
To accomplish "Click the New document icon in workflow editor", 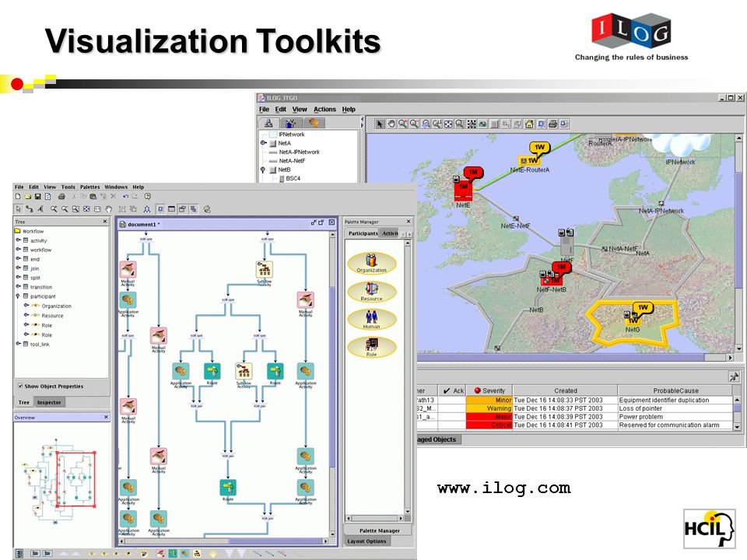I will coord(18,196).
